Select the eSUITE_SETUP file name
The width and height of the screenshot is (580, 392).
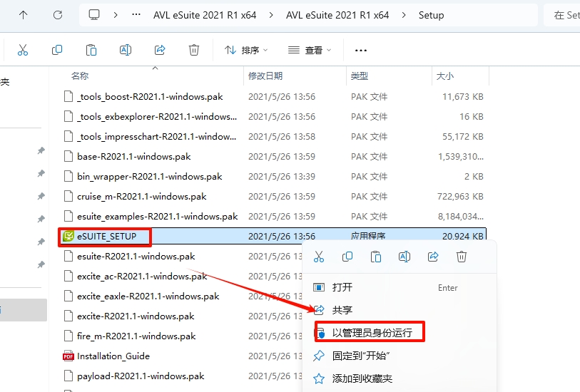click(x=106, y=237)
